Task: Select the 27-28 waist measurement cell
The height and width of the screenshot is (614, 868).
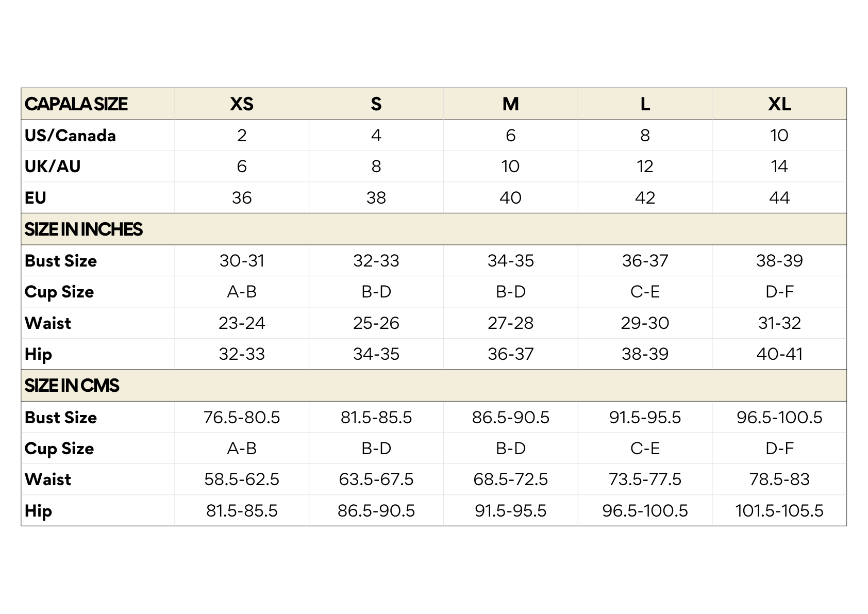Action: click(x=510, y=323)
